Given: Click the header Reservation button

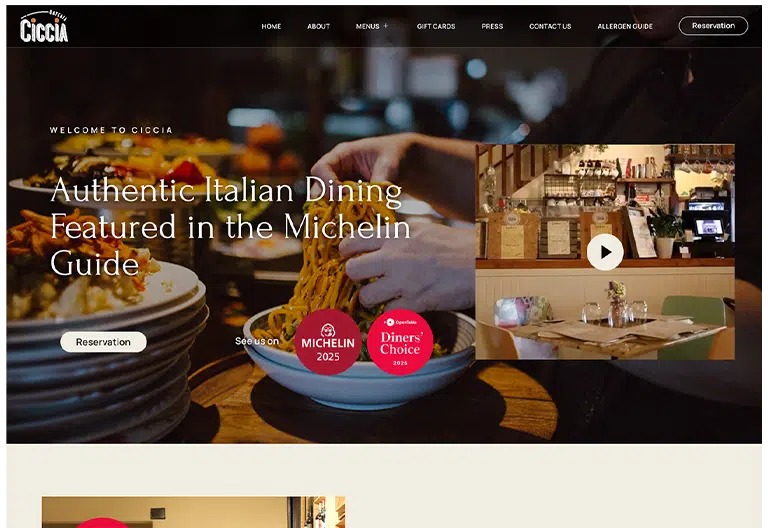Looking at the screenshot, I should [713, 26].
